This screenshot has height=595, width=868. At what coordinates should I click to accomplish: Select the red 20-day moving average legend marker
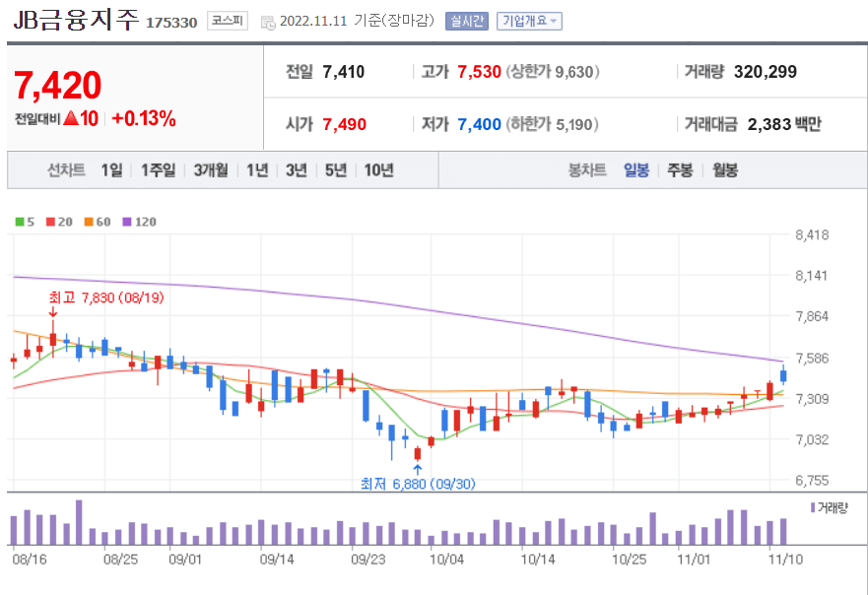pos(51,222)
